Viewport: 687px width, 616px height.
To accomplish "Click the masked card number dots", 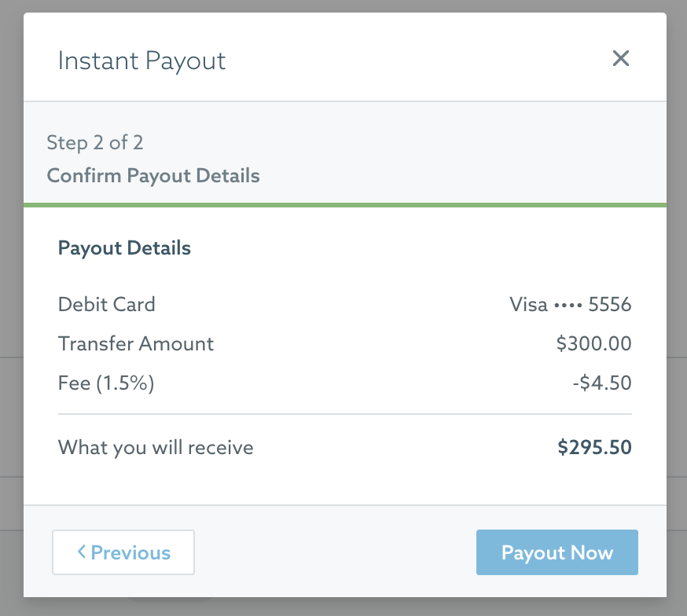I will (568, 305).
